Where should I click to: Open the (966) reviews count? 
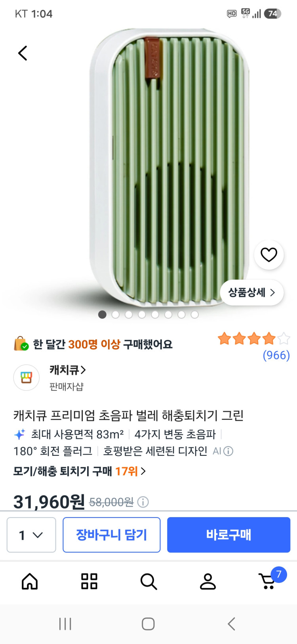pyautogui.click(x=276, y=355)
